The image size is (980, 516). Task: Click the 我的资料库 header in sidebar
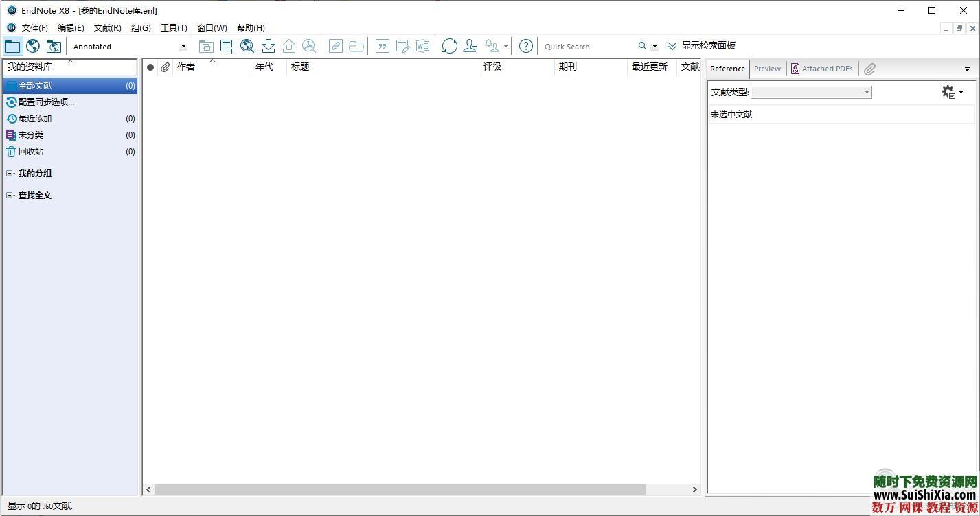coord(70,67)
